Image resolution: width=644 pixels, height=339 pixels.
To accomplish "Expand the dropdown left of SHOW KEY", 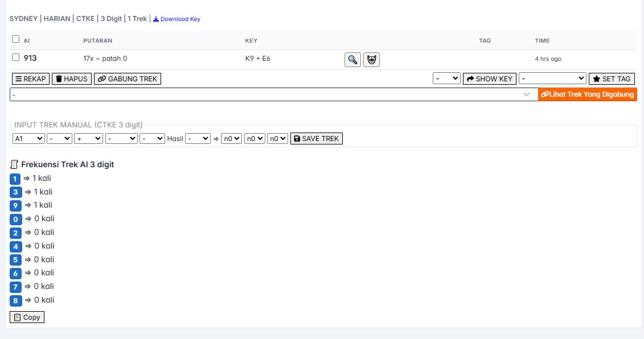I will (x=446, y=78).
